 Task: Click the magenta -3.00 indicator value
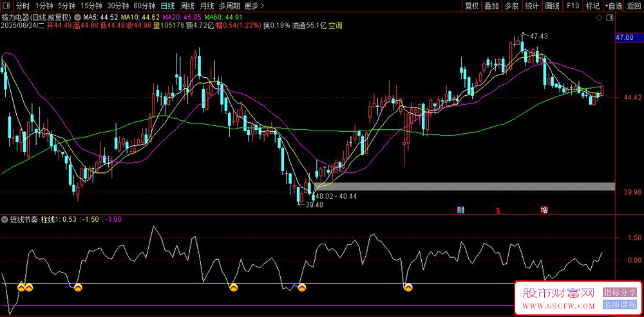112,219
